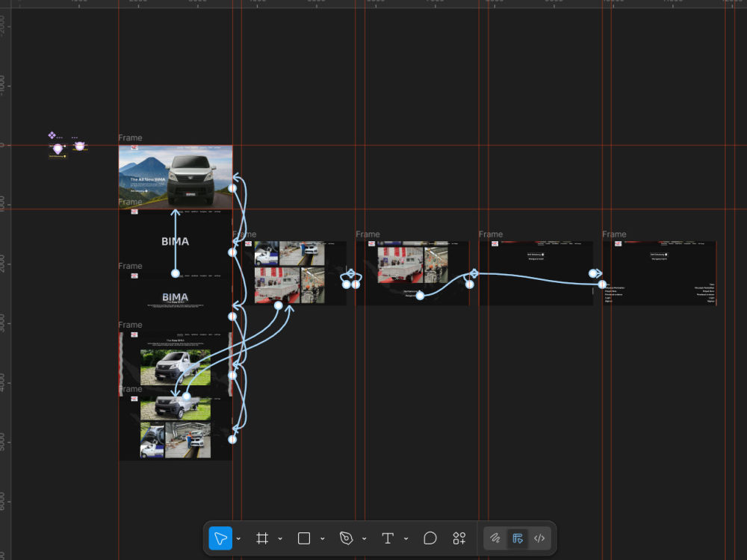Open the Move tools dropdown arrow
Viewport: 747px width, 560px height.
[x=239, y=538]
